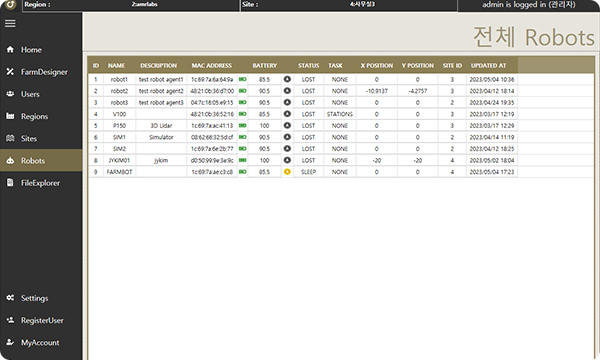Go to Home page
The height and width of the screenshot is (360, 600).
coord(41,49)
